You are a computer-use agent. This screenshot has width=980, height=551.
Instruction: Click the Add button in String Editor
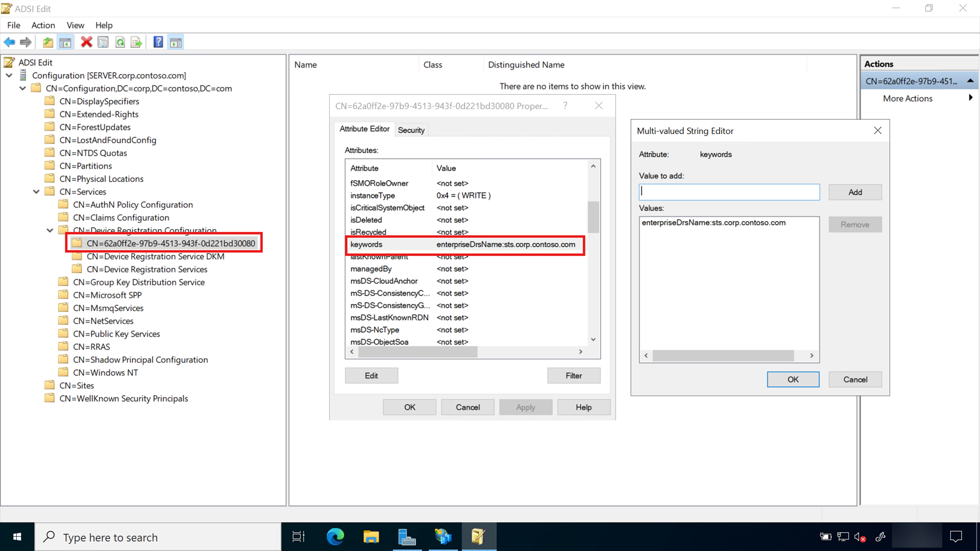coord(855,192)
